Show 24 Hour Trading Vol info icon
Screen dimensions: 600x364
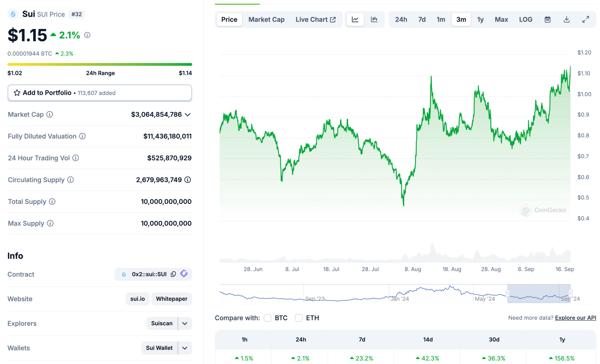(x=76, y=158)
